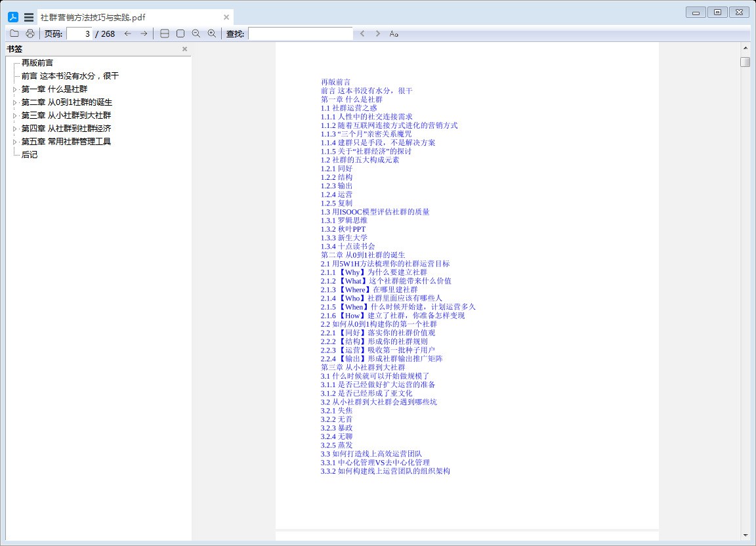Close the 书签 bookmarks panel

click(184, 49)
